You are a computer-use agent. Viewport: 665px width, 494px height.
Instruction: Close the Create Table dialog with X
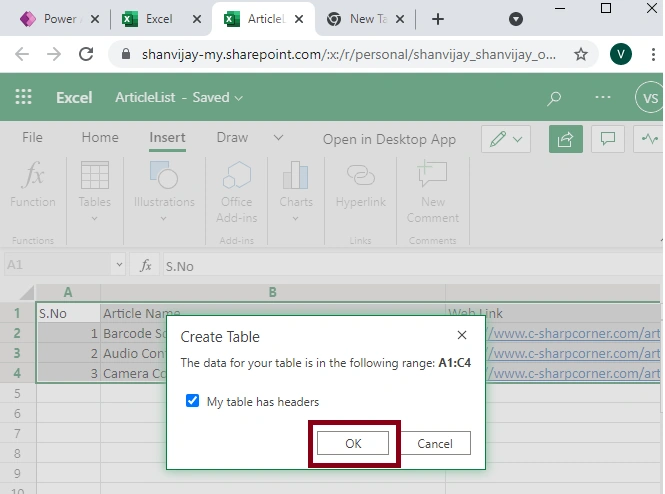pyautogui.click(x=462, y=335)
